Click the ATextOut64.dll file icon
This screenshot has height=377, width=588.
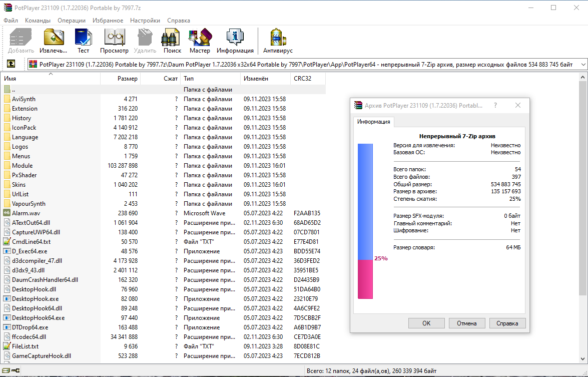[7, 223]
